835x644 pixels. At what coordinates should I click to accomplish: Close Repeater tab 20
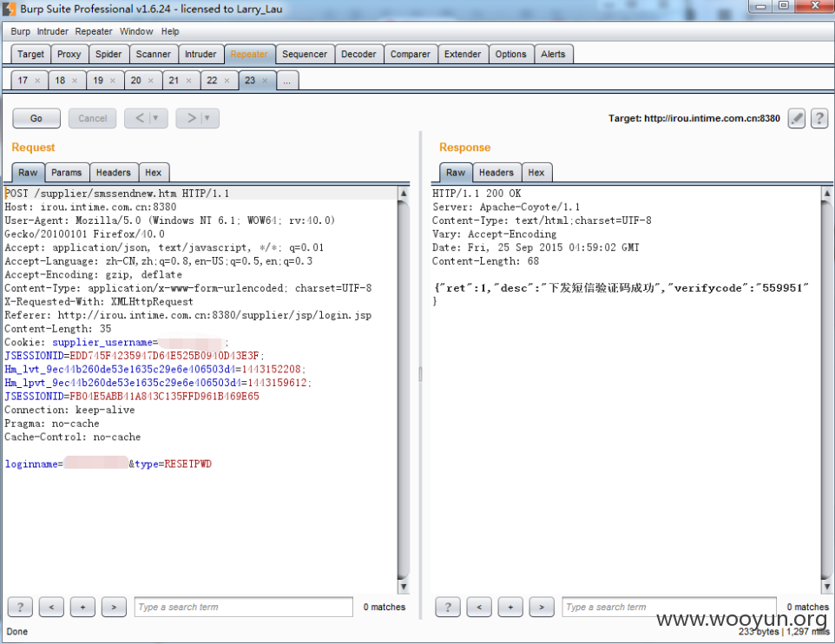click(x=151, y=81)
